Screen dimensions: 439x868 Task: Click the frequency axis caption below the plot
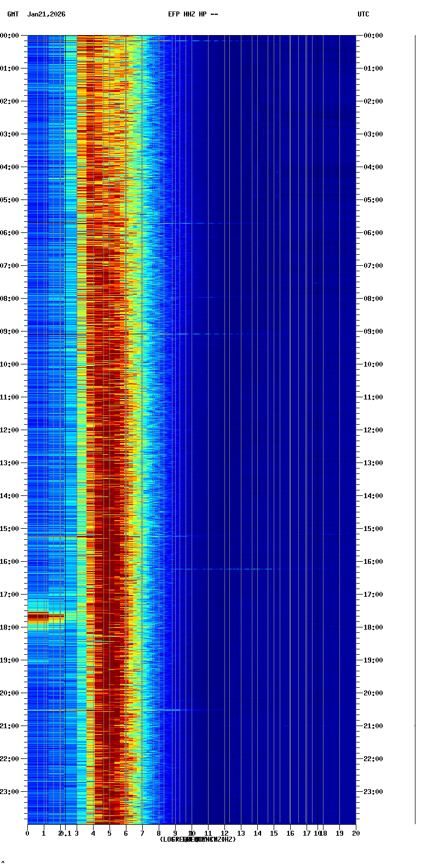tap(198, 840)
